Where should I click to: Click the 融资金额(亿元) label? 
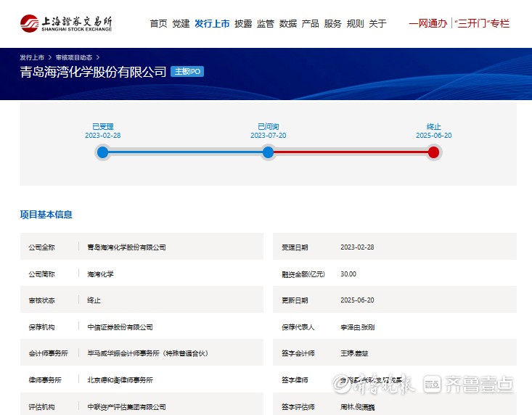tap(303, 274)
